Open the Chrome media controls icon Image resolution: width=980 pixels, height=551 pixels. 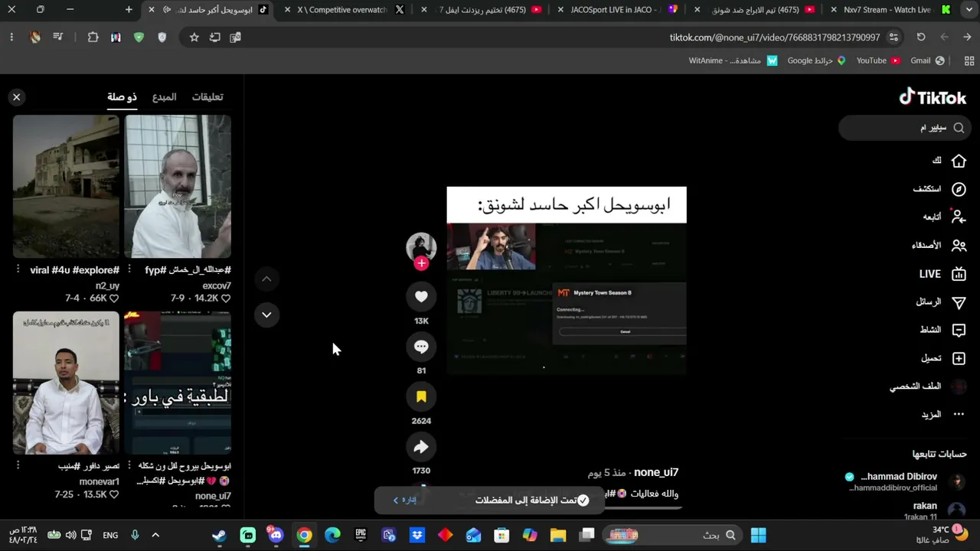[57, 37]
